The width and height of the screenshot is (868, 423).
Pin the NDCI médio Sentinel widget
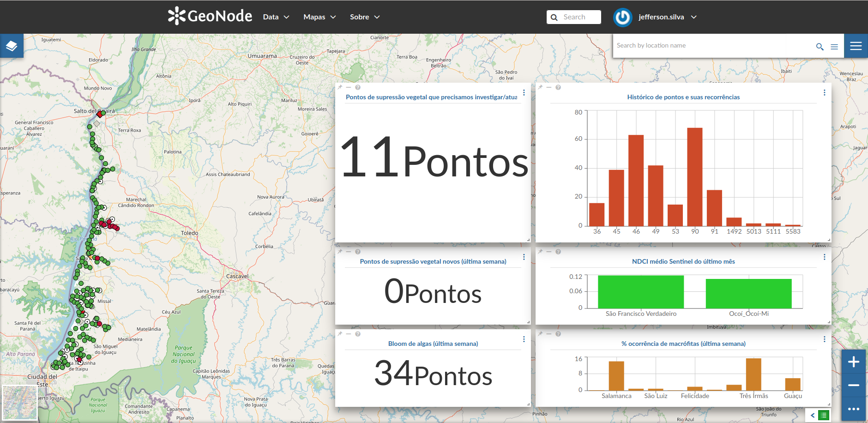coord(541,252)
